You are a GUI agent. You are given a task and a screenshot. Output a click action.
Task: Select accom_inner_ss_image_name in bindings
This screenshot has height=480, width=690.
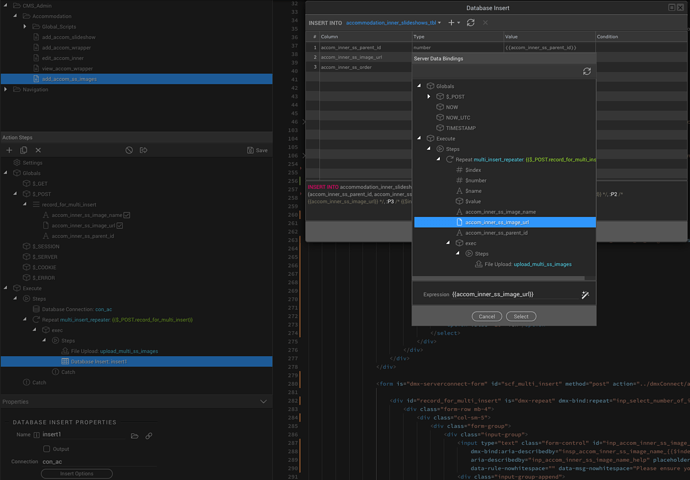point(496,212)
